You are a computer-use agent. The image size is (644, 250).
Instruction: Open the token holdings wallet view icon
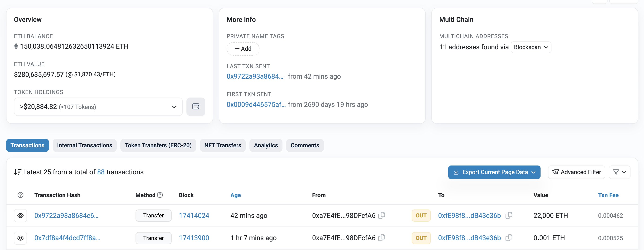click(196, 107)
